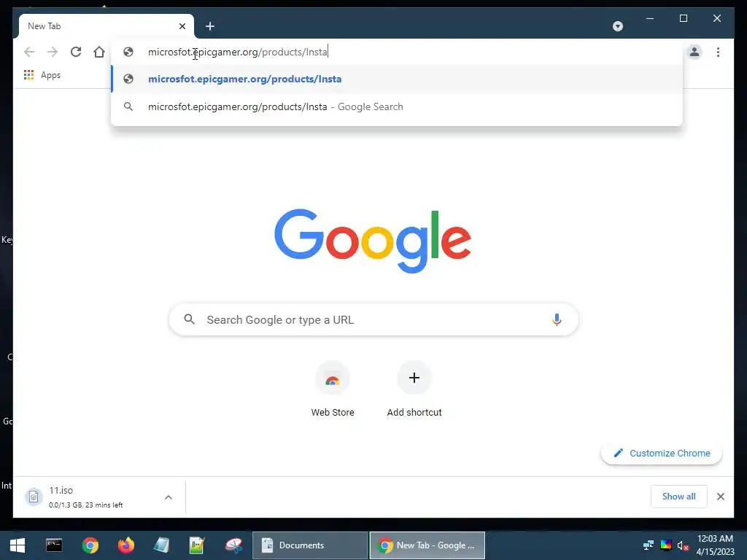Open the red and blue bird taskbar icon

(233, 545)
